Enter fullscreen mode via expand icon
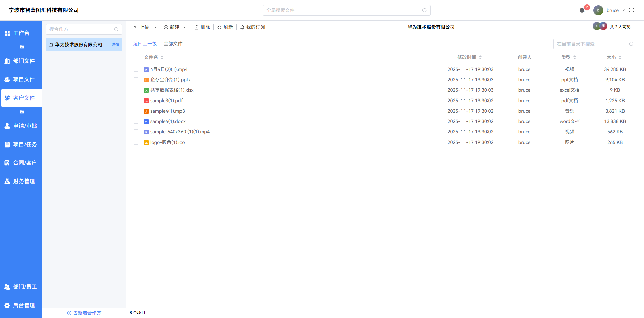 631,10
